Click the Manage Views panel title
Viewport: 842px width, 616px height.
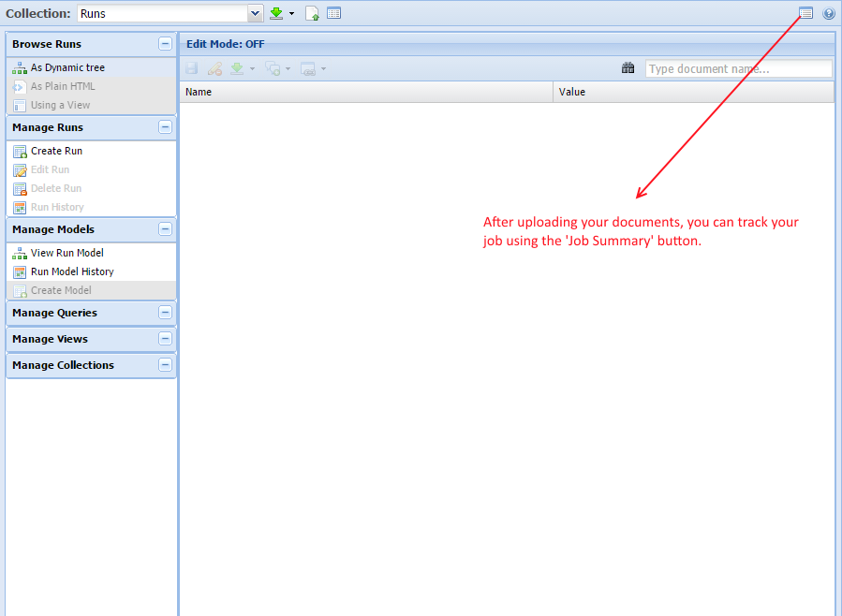50,339
